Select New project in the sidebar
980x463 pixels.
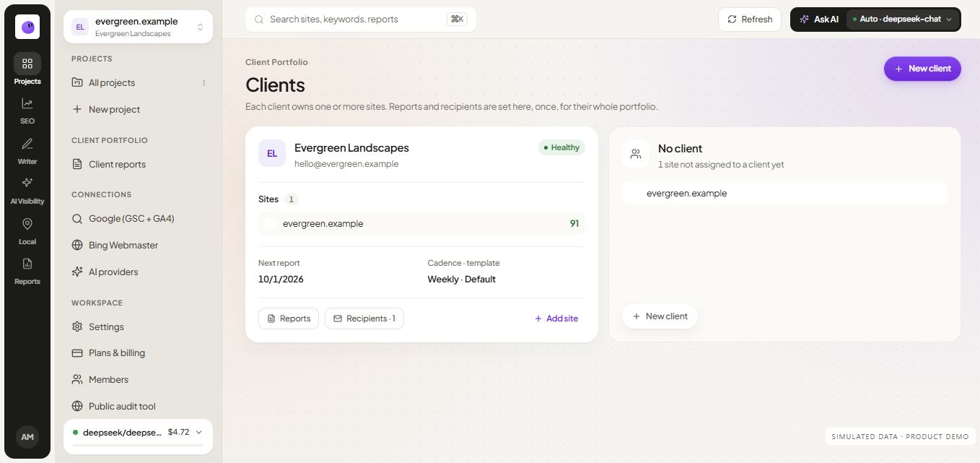tap(139, 110)
